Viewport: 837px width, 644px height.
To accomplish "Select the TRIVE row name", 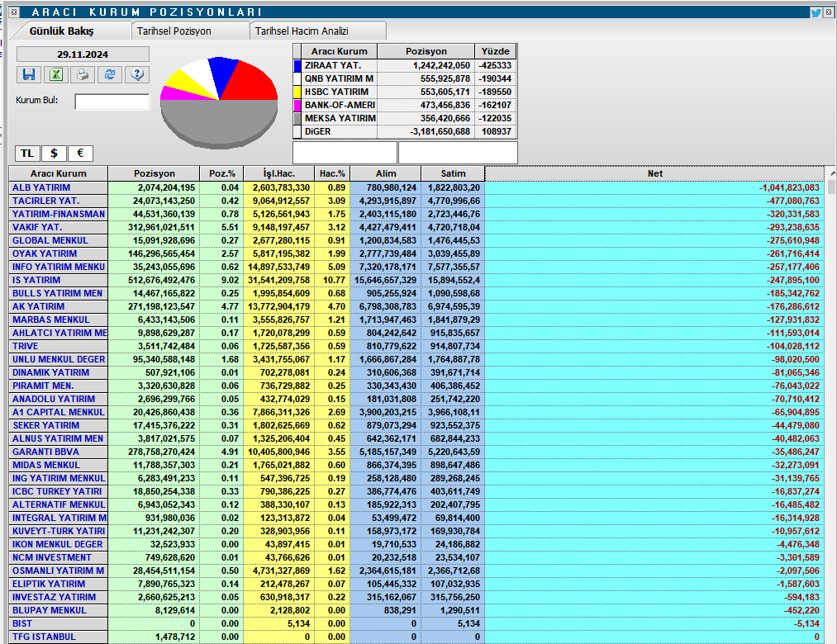I will [25, 346].
